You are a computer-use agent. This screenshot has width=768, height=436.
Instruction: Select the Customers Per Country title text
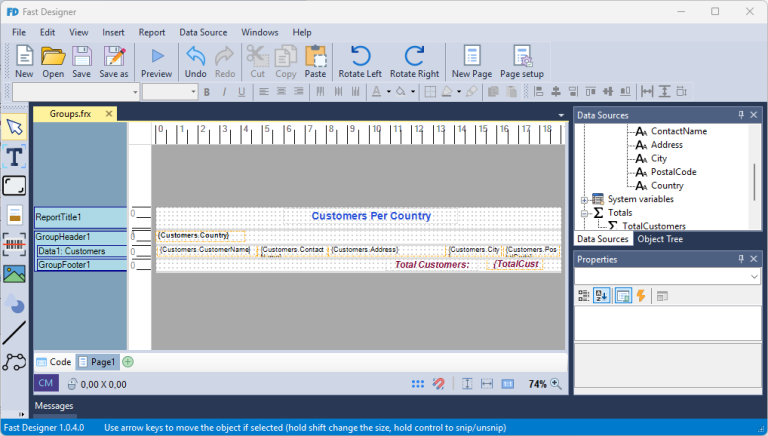pyautogui.click(x=371, y=216)
